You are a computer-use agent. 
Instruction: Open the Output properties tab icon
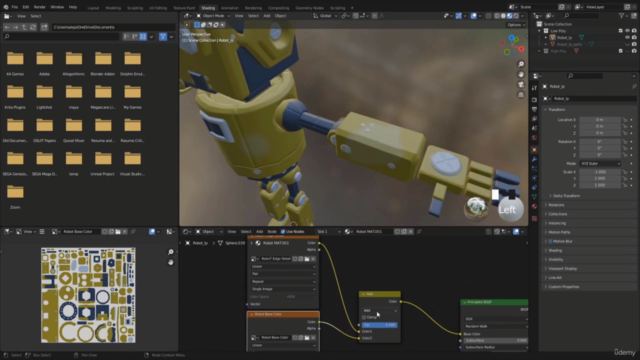[x=534, y=109]
